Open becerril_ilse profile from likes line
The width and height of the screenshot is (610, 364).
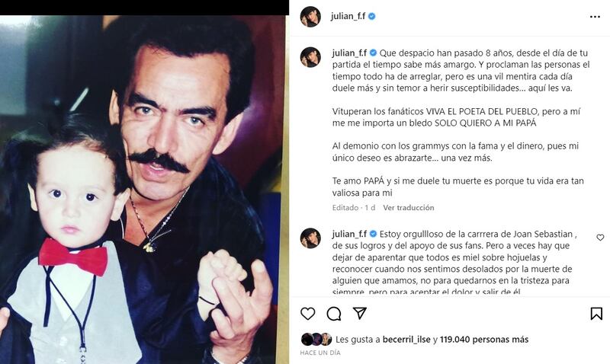coord(407,340)
